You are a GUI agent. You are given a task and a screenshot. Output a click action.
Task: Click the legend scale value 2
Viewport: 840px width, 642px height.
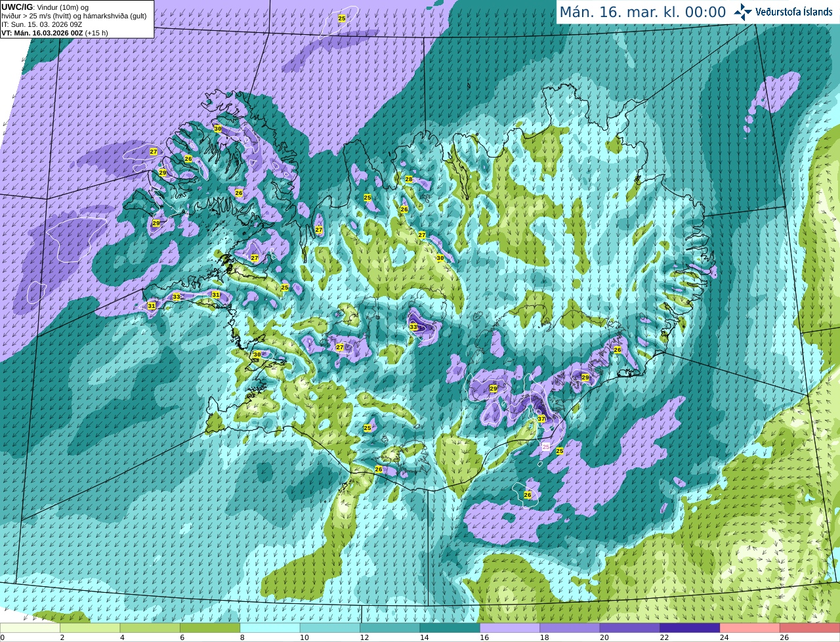[x=62, y=637]
